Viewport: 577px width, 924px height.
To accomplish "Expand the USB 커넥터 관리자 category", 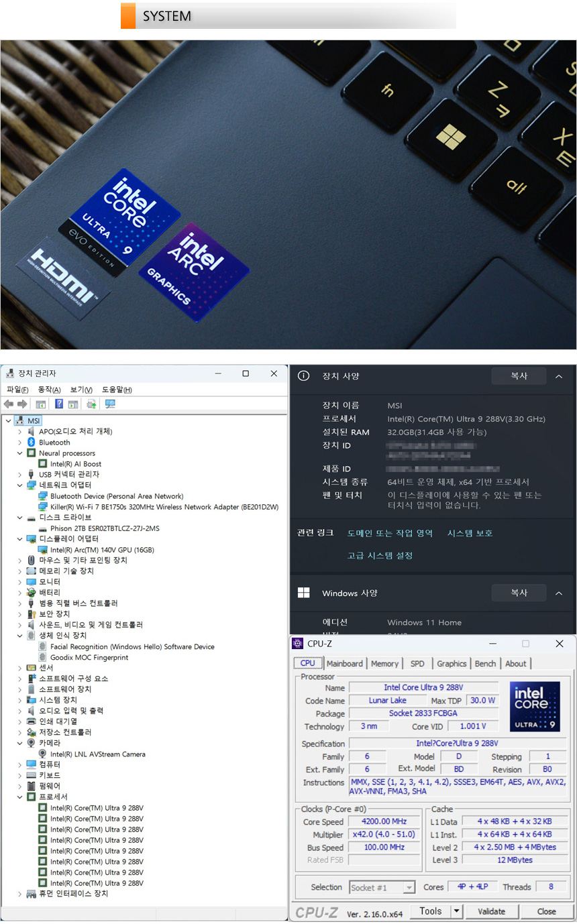I will [x=19, y=475].
